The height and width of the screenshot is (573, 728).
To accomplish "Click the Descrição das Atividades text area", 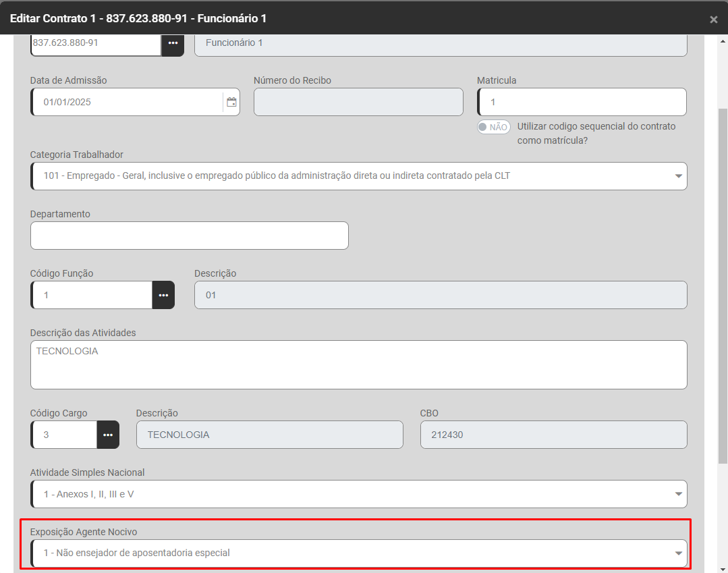I will 358,364.
